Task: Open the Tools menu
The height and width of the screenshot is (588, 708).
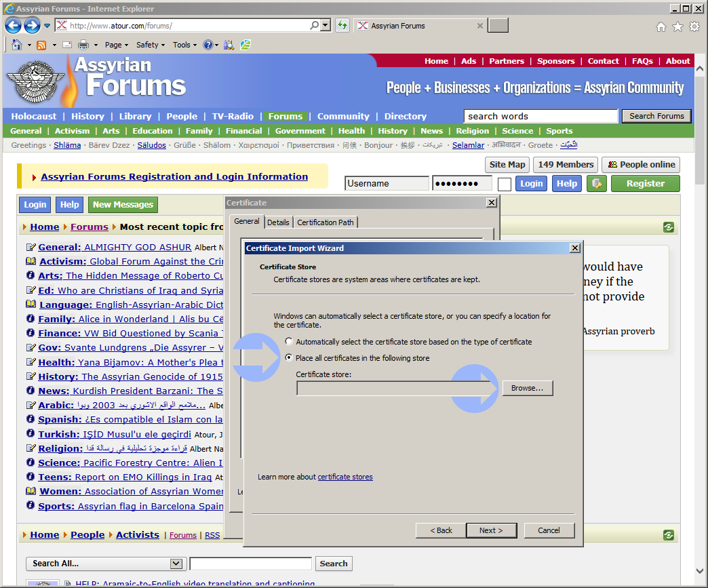Action: pyautogui.click(x=184, y=45)
